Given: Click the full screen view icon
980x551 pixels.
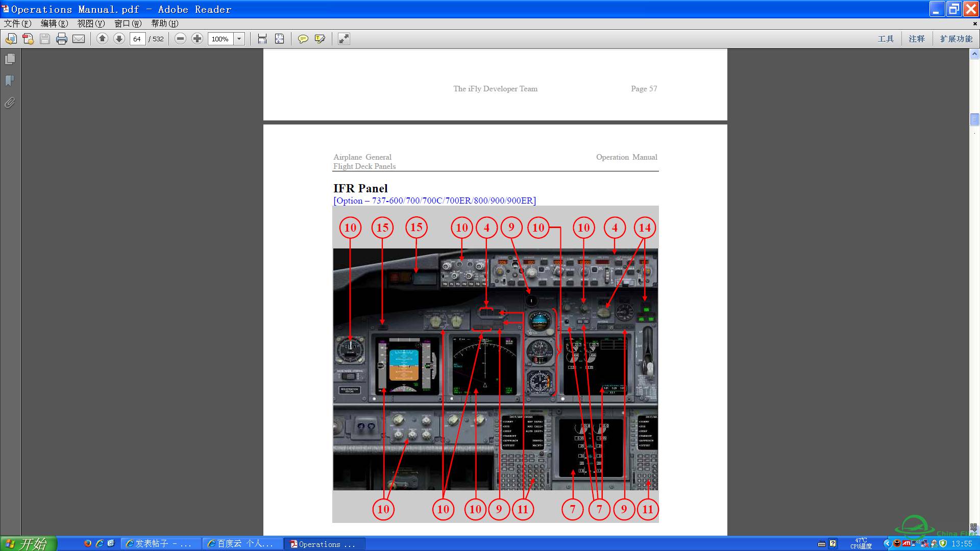Looking at the screenshot, I should [345, 38].
